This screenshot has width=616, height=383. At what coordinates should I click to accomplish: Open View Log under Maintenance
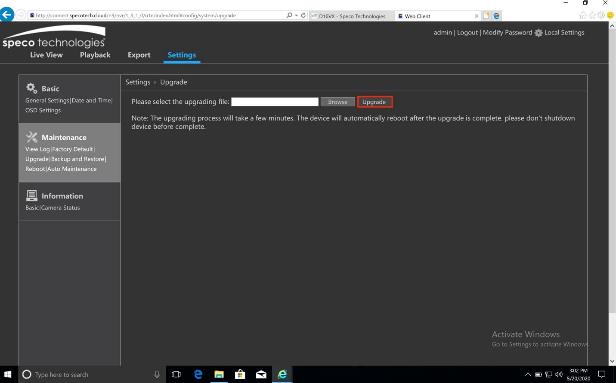point(37,149)
